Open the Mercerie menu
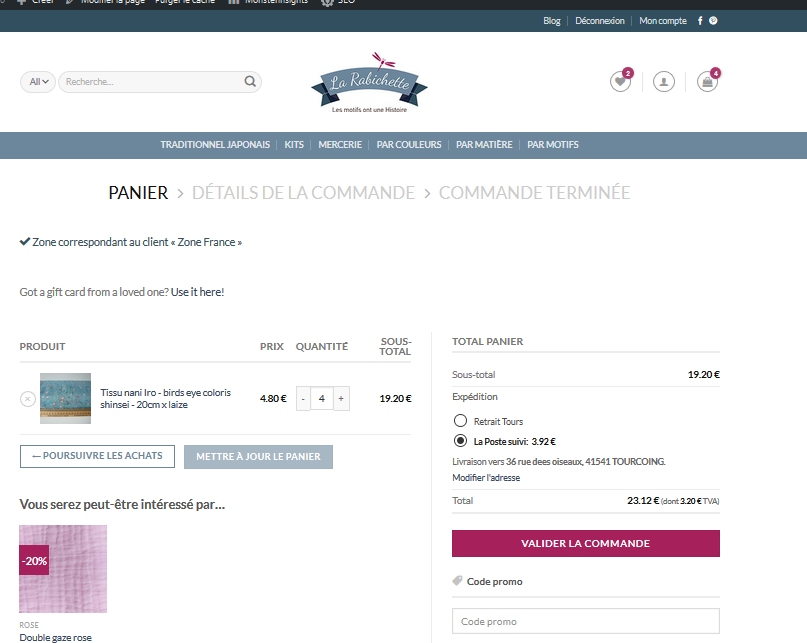Image resolution: width=807 pixels, height=643 pixels. click(x=340, y=145)
